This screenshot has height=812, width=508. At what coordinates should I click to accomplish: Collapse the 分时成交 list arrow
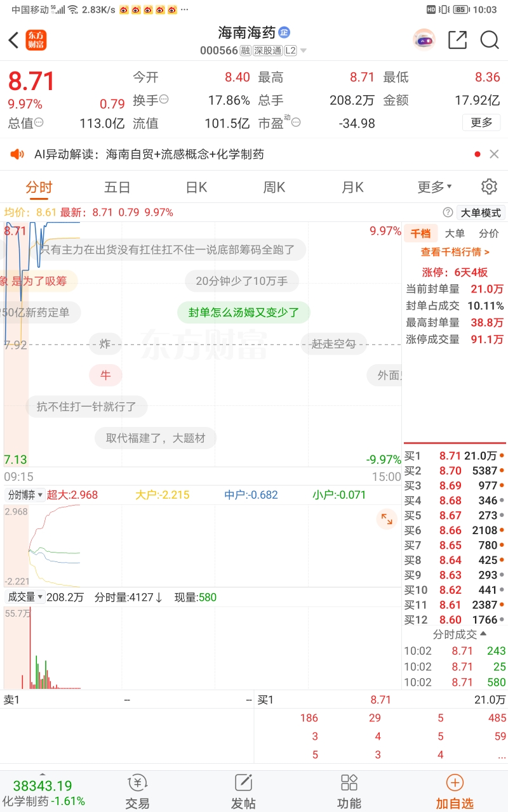(483, 634)
